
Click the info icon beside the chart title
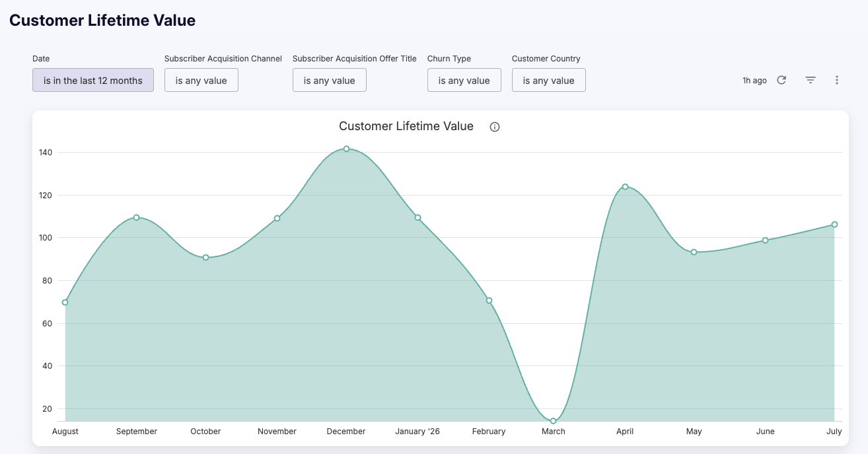pos(495,127)
